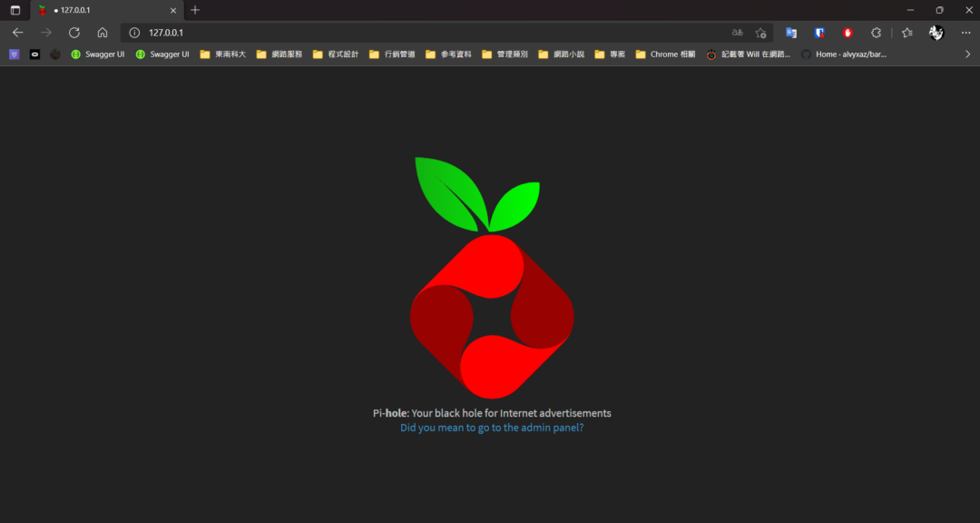980x523 pixels.
Task: Go forward with the forward arrow
Action: (45, 33)
